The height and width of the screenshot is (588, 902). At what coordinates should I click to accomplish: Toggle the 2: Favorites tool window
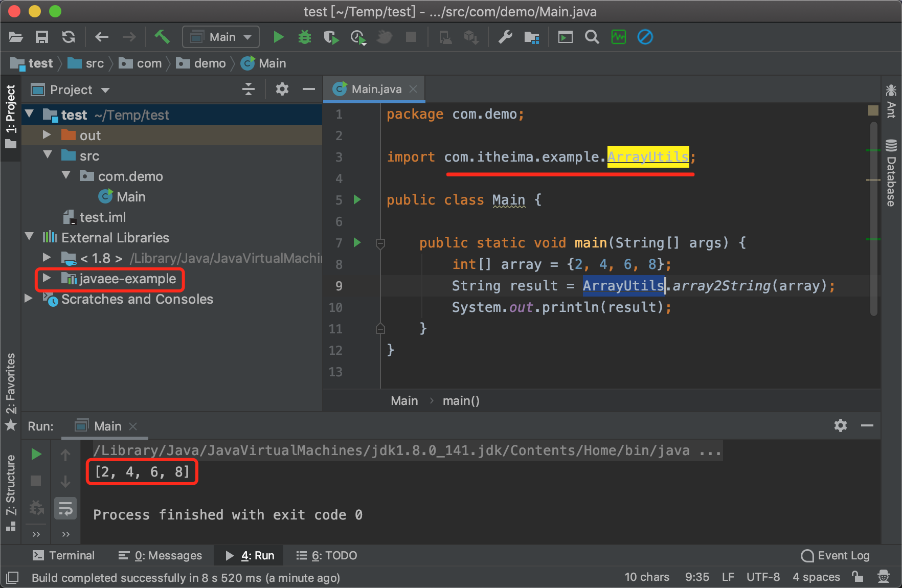click(10, 392)
